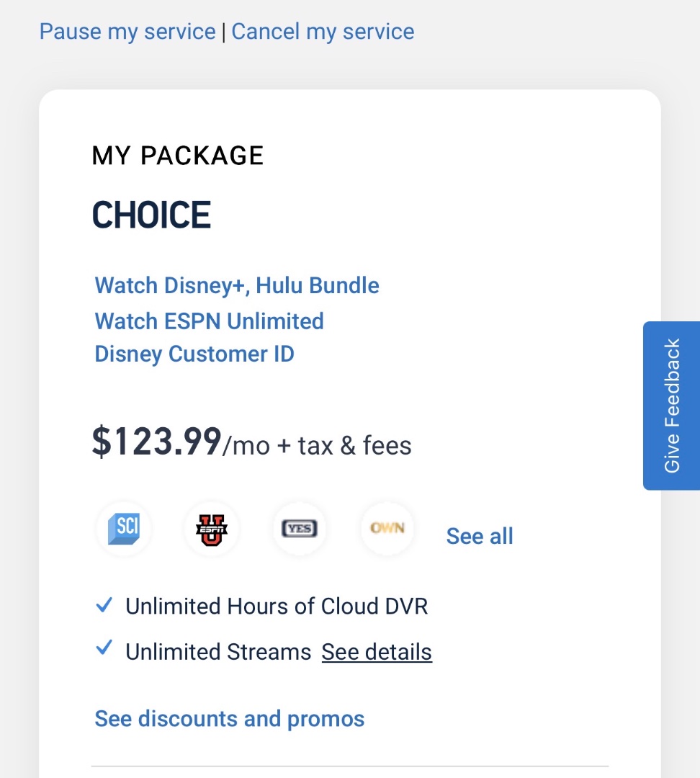Click the Unlimited Hours of Cloud DVR text
Screen dimensions: 700x778
coord(277,607)
